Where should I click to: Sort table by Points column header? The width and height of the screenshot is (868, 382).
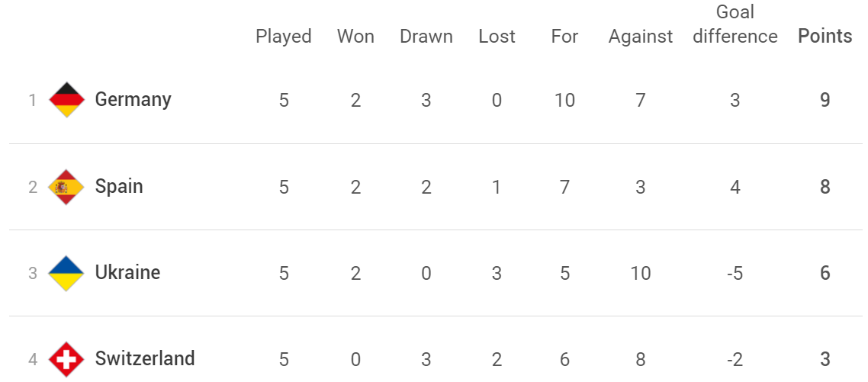point(825,37)
